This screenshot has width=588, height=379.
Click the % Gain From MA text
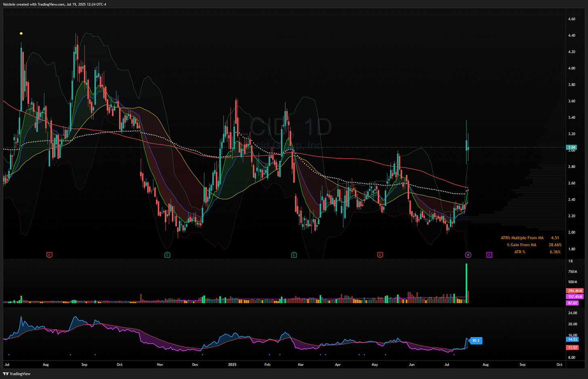(x=521, y=245)
